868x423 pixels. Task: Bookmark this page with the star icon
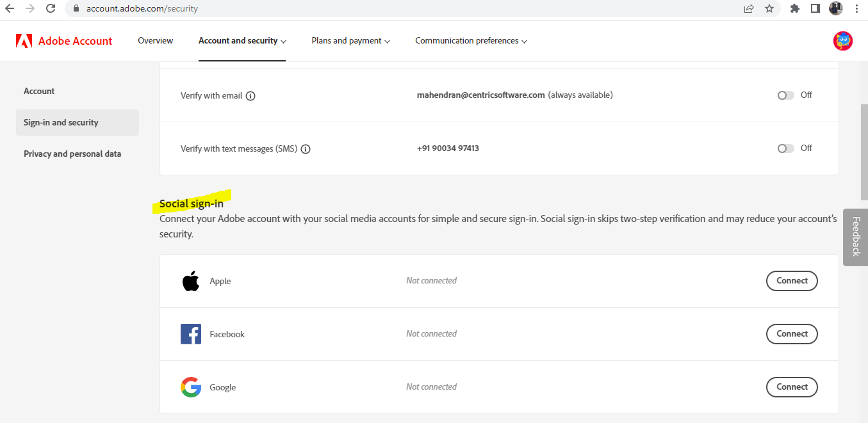(x=769, y=8)
